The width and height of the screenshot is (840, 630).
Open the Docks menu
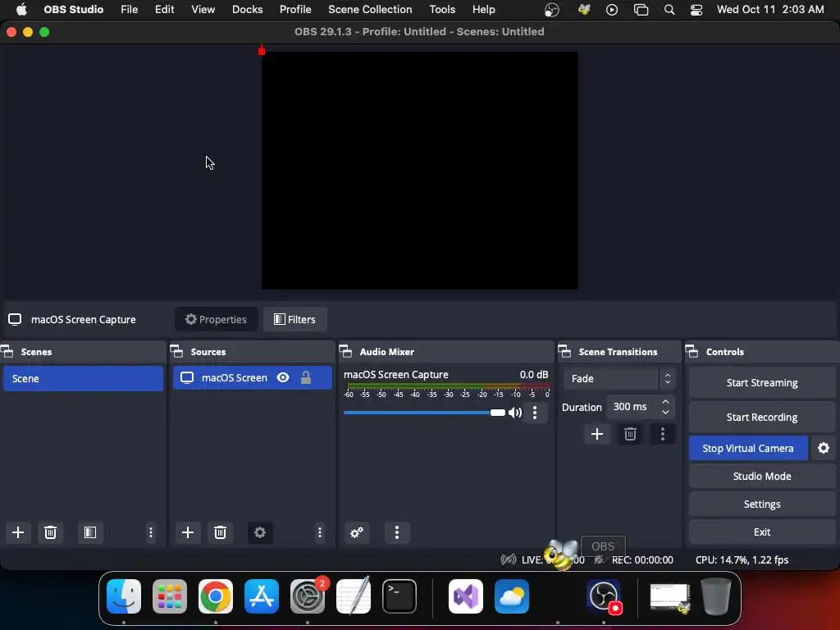click(247, 10)
